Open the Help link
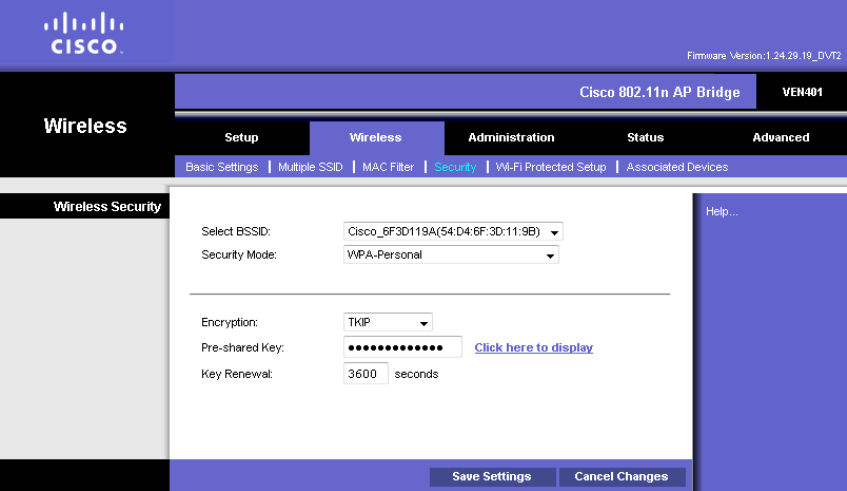The image size is (847, 491). pos(722,211)
